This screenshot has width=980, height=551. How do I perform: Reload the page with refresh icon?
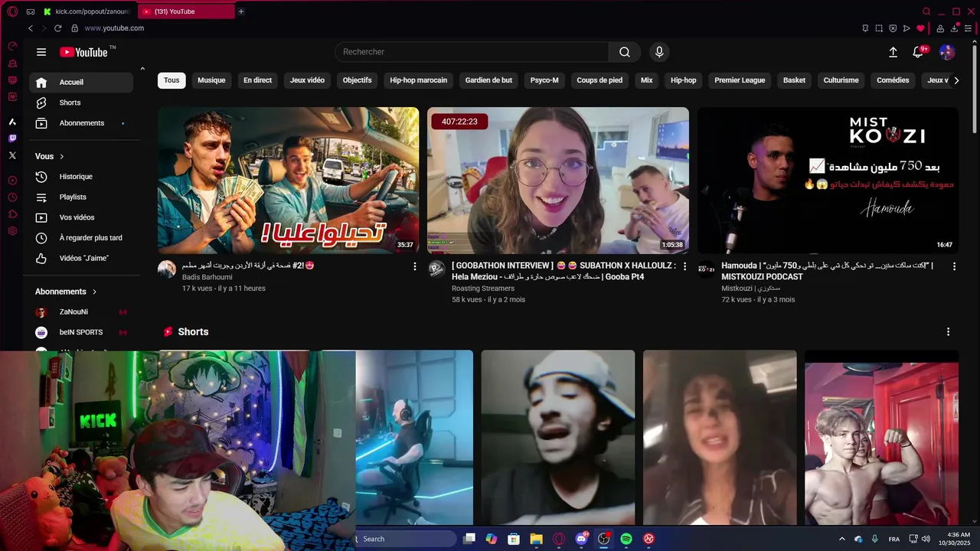click(x=57, y=28)
